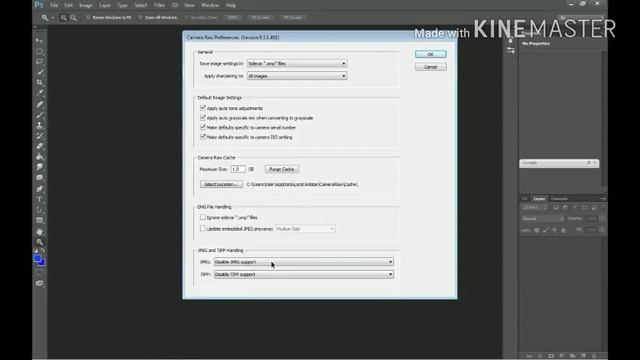Click lock all icon in Layers panel
Viewport: 640px width, 360px height.
[563, 230]
